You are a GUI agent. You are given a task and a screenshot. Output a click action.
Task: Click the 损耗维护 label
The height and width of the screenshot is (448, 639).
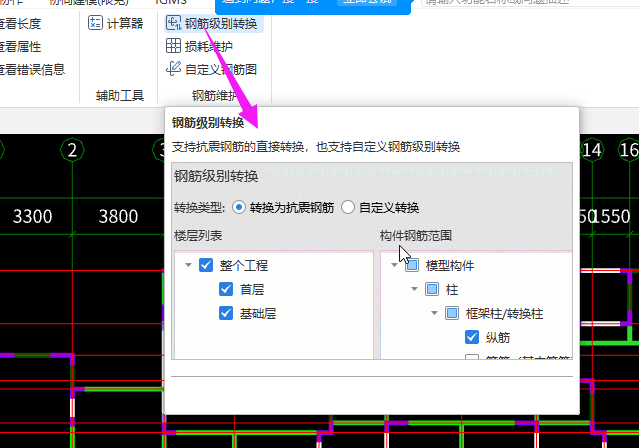[x=209, y=46]
